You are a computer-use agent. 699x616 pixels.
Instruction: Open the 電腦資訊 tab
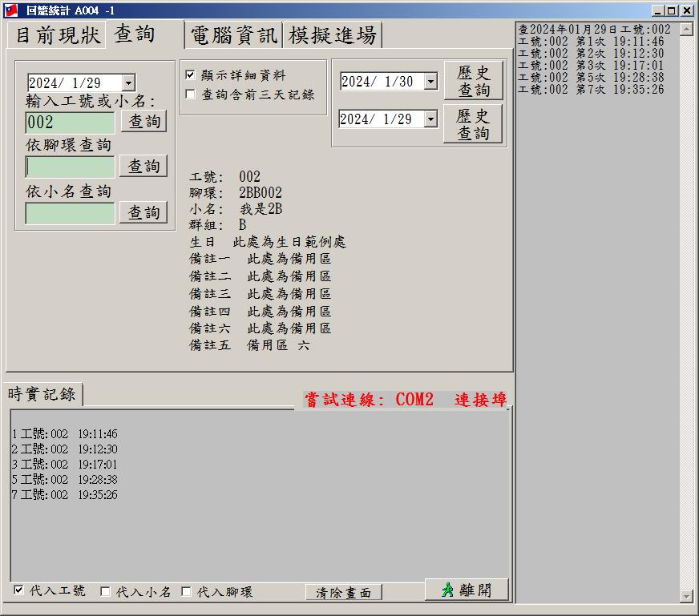click(x=233, y=35)
